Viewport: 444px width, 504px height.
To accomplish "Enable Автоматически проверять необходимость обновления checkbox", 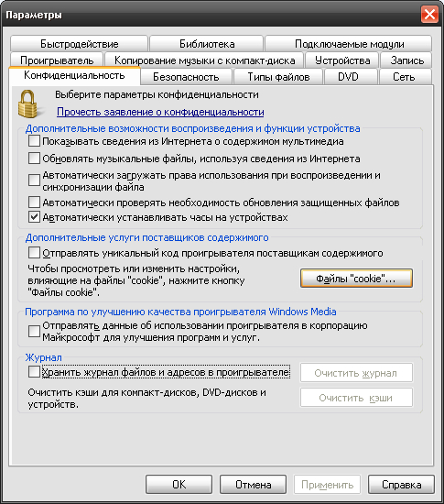I will point(34,203).
